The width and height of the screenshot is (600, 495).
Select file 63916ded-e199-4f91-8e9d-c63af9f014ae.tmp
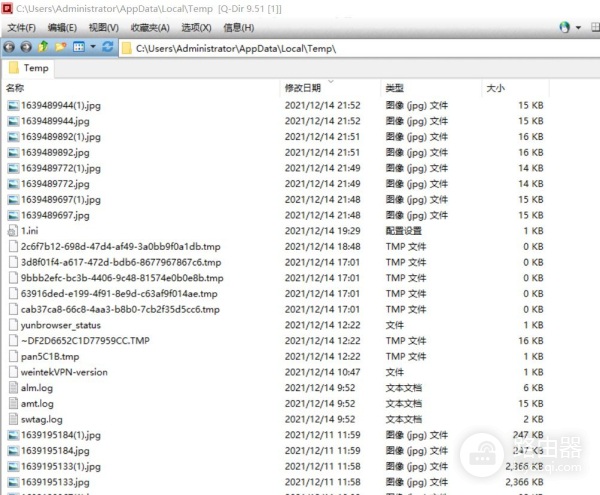[119, 293]
